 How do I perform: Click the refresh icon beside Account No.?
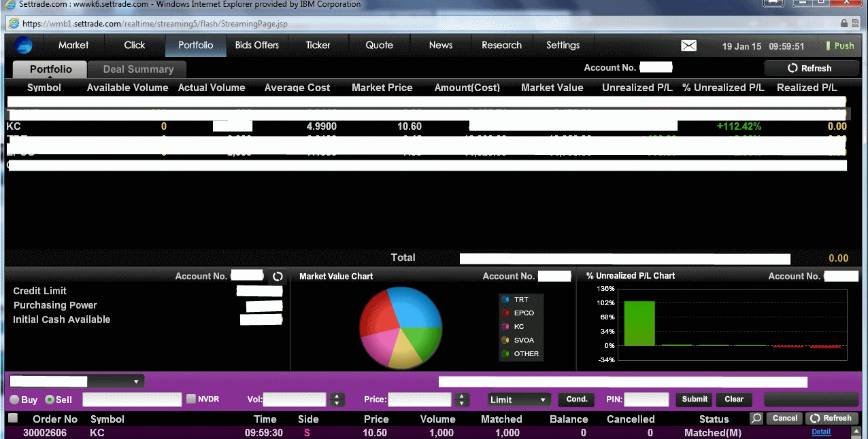[278, 277]
